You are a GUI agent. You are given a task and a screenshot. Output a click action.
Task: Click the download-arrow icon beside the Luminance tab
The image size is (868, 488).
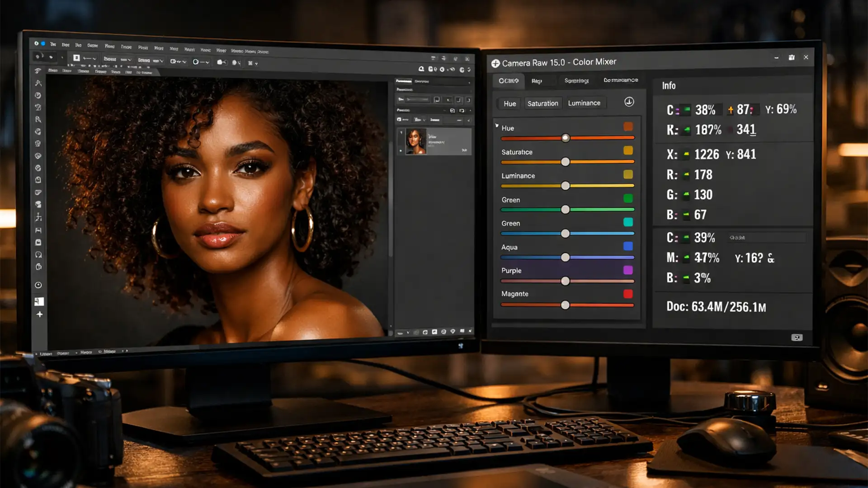628,103
